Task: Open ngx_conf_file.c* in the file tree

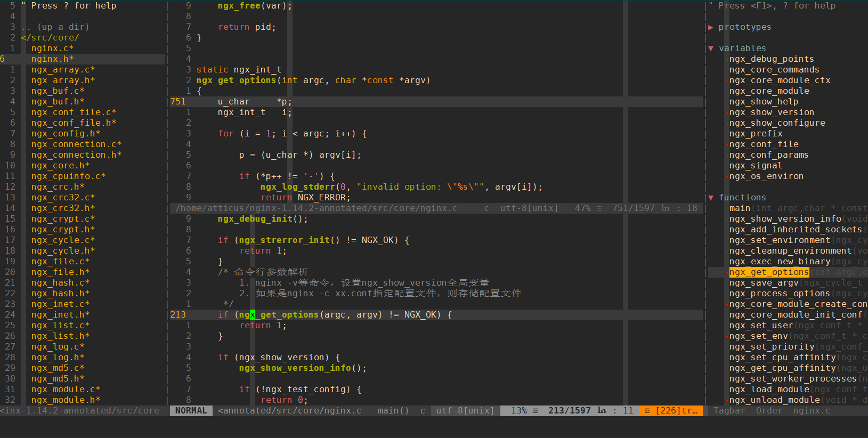Action: (x=74, y=112)
